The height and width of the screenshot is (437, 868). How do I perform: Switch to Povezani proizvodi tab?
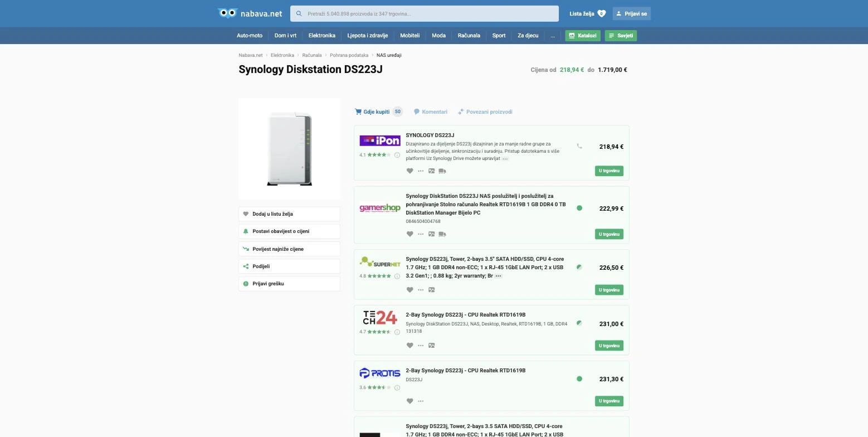[485, 111]
